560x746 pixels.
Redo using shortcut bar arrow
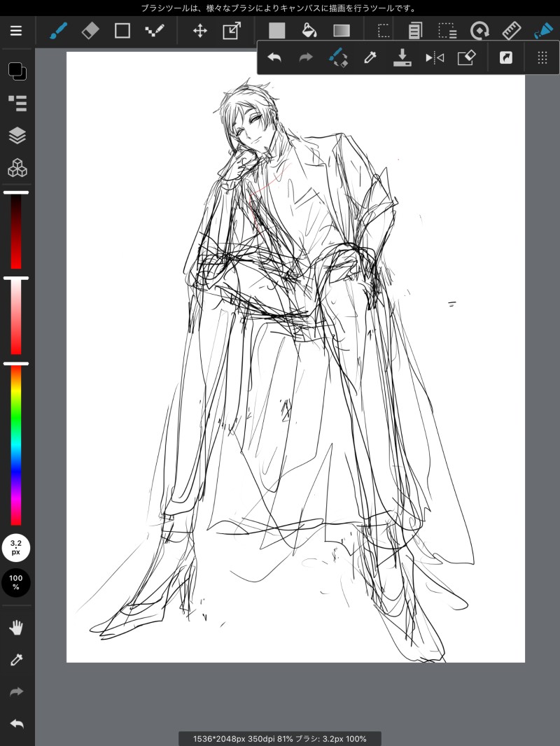coord(306,57)
